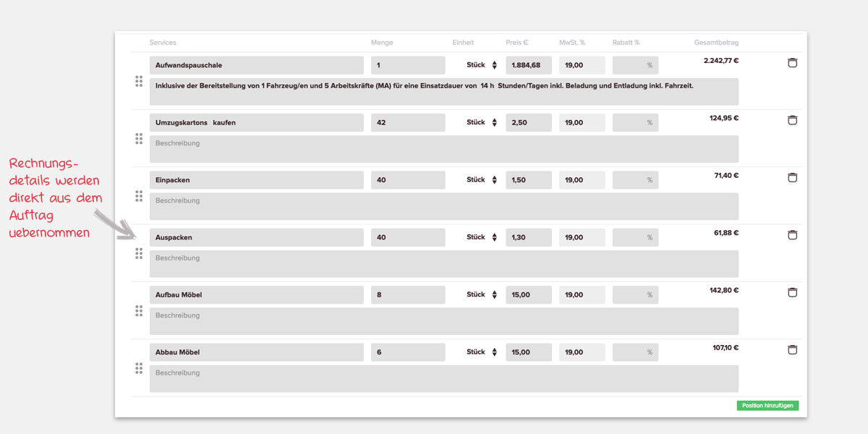Edit the price field showing 1,30

click(x=529, y=237)
